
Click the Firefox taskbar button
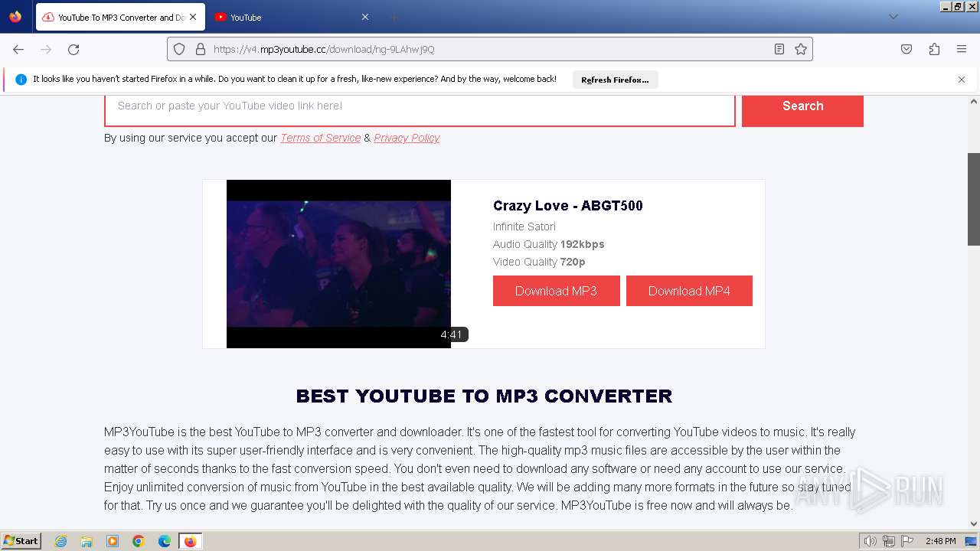(190, 541)
